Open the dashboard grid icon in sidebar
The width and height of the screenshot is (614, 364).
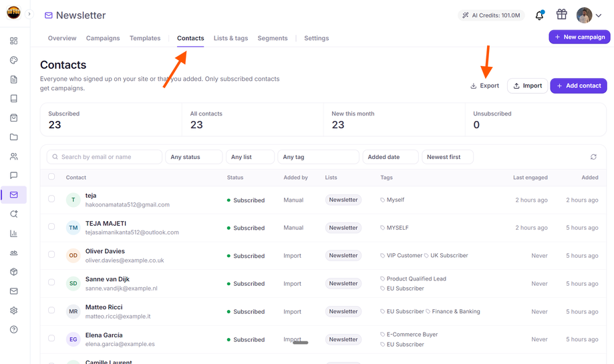pyautogui.click(x=14, y=41)
